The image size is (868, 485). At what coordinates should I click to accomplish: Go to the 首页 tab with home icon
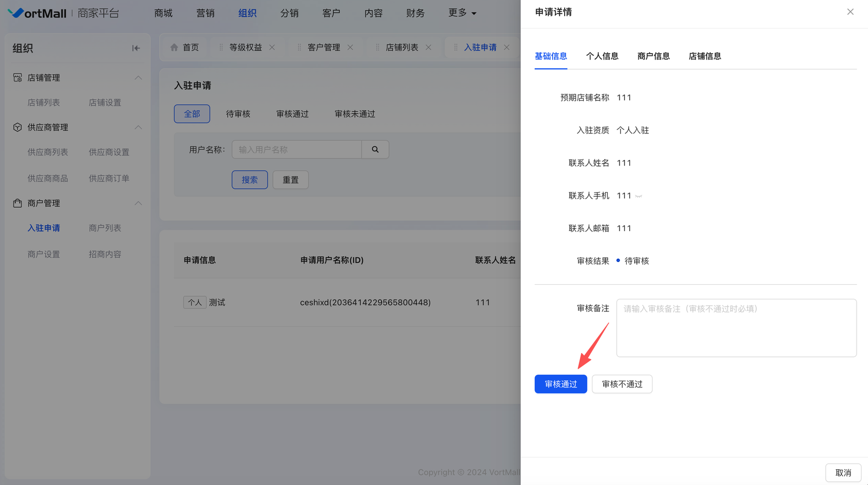(x=184, y=48)
